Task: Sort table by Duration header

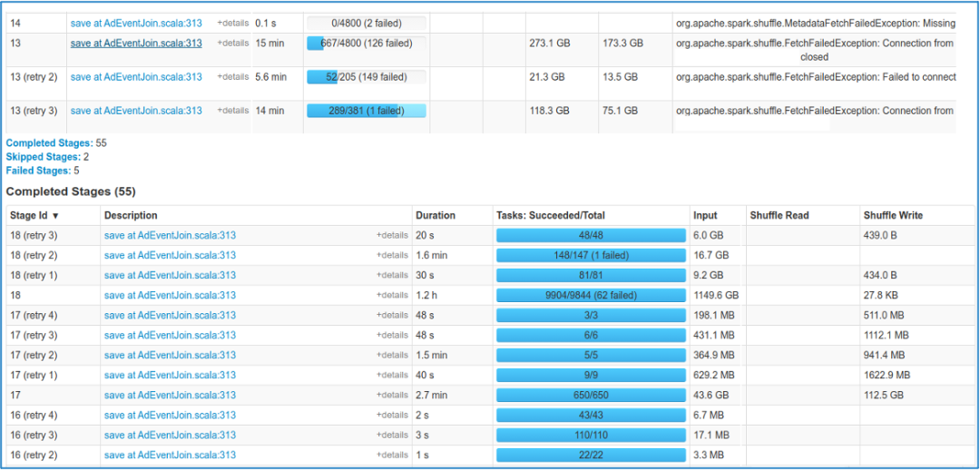Action: coord(436,216)
